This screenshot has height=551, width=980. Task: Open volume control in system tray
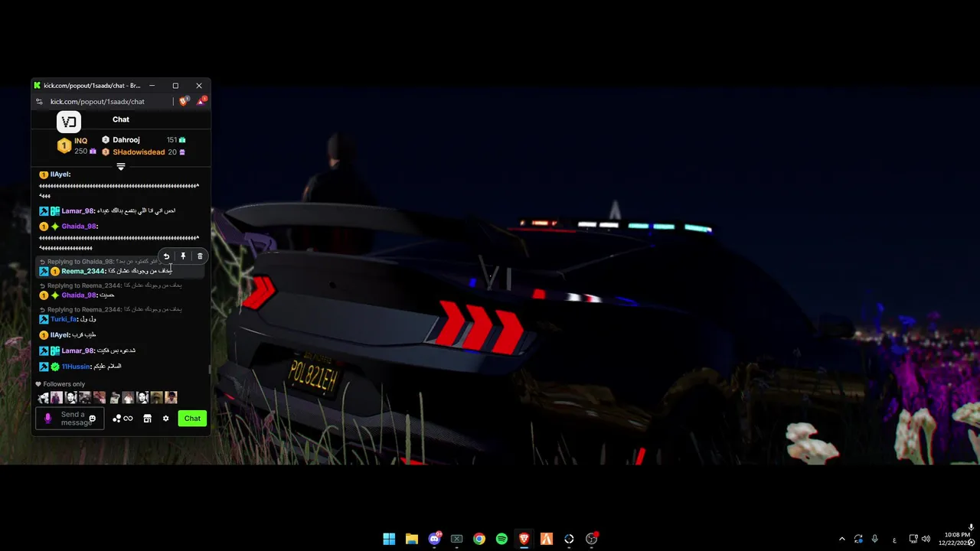click(926, 539)
